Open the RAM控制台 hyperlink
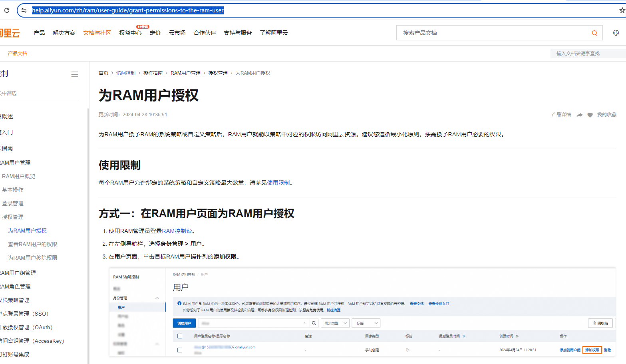 tap(177, 231)
